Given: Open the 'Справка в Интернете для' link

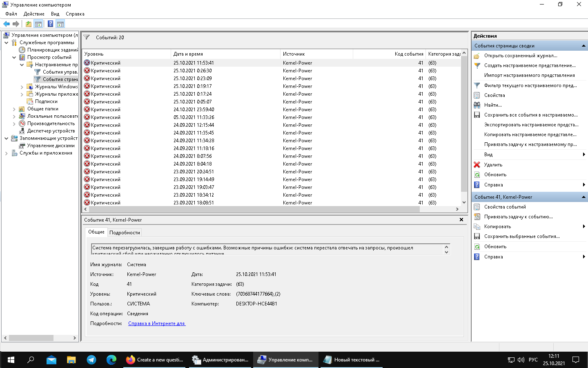Looking at the screenshot, I should [x=157, y=323].
